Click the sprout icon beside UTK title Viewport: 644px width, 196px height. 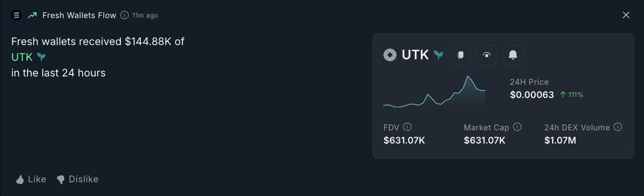[439, 55]
